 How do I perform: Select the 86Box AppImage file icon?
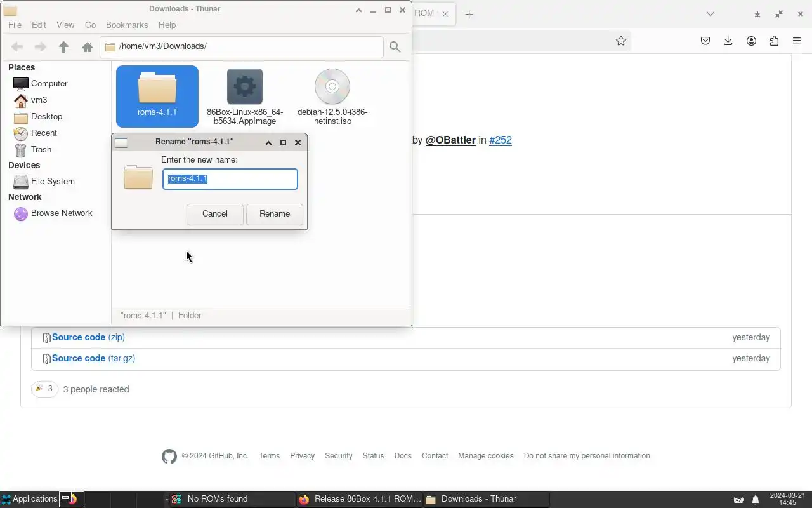245,86
